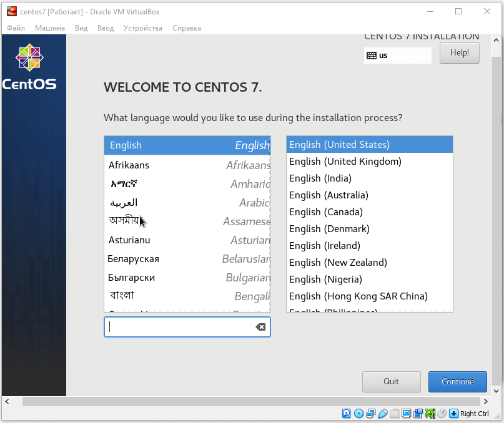Click the Quit button
This screenshot has width=504, height=423.
coord(391,382)
